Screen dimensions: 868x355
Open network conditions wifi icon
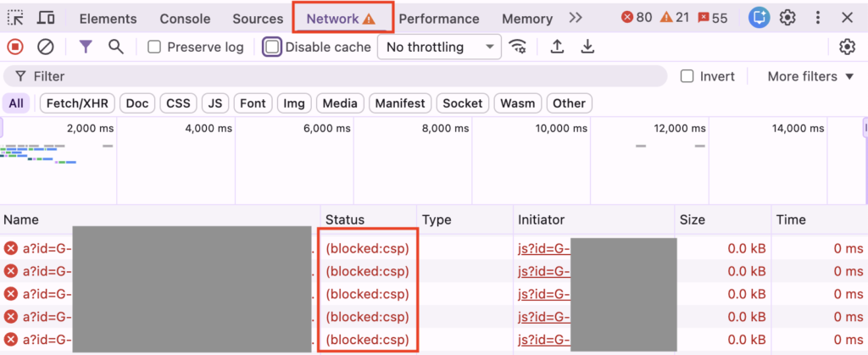pos(517,47)
